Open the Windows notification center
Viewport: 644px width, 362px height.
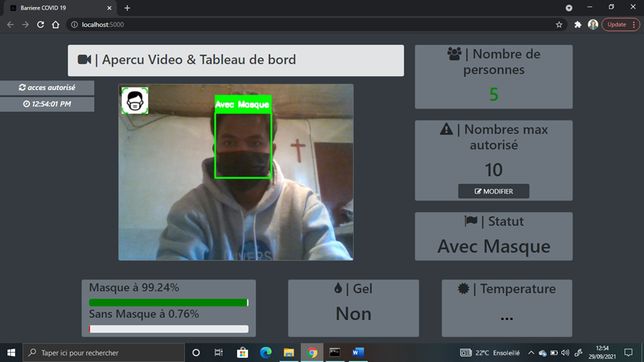point(628,352)
